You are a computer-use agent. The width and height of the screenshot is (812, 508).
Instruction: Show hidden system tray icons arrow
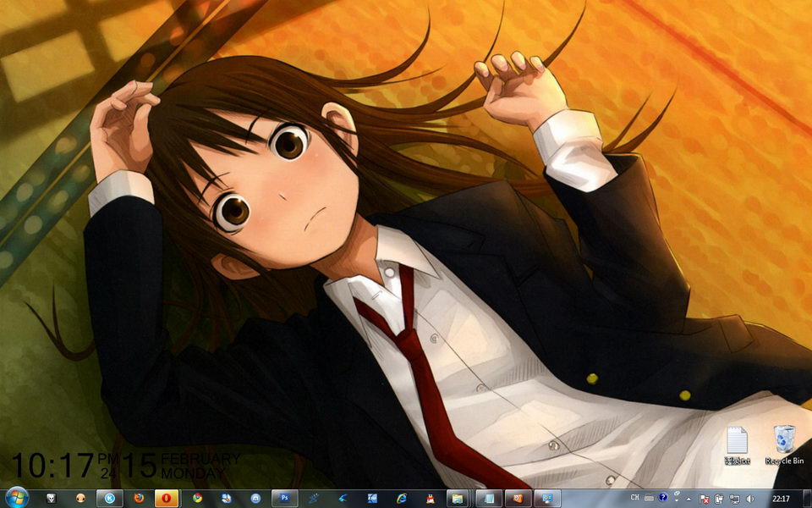[690, 499]
